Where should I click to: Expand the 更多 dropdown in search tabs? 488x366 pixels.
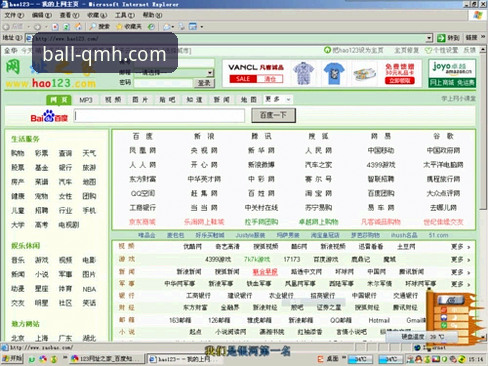click(x=278, y=99)
